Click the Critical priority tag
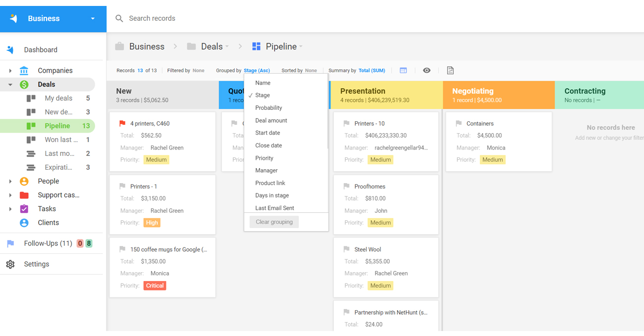 coord(155,286)
